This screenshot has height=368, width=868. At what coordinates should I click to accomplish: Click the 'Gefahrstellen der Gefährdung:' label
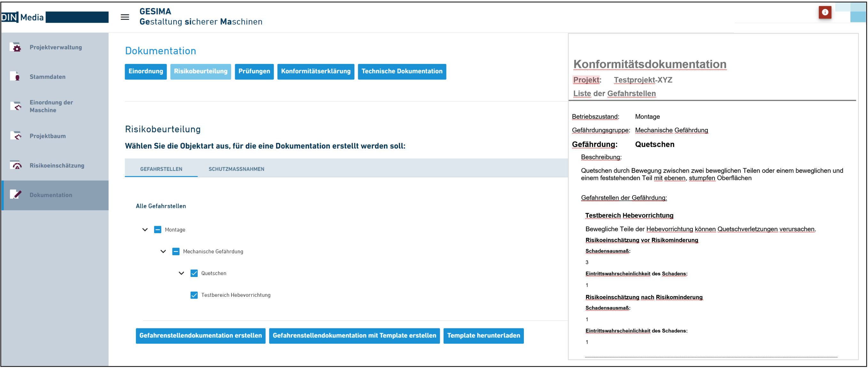(x=624, y=198)
